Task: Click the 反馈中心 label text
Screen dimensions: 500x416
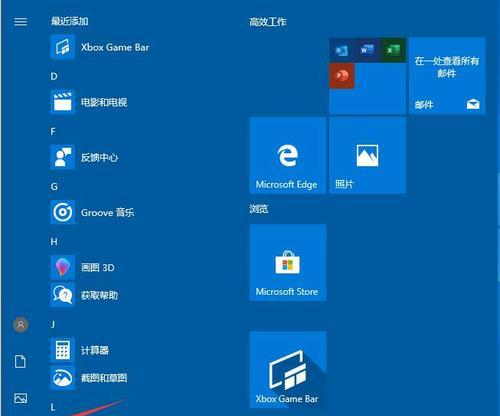Action: click(99, 157)
